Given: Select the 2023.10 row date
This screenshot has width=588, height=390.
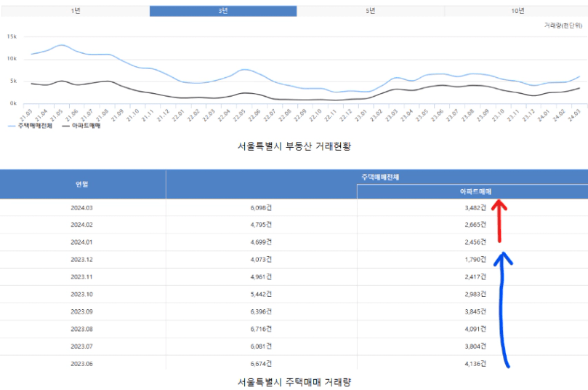Looking at the screenshot, I should pos(81,294).
